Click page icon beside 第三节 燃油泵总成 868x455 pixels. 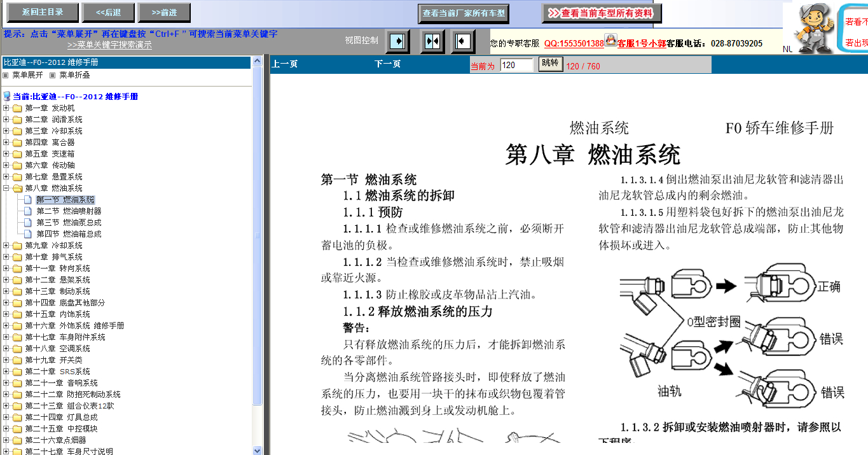click(28, 223)
